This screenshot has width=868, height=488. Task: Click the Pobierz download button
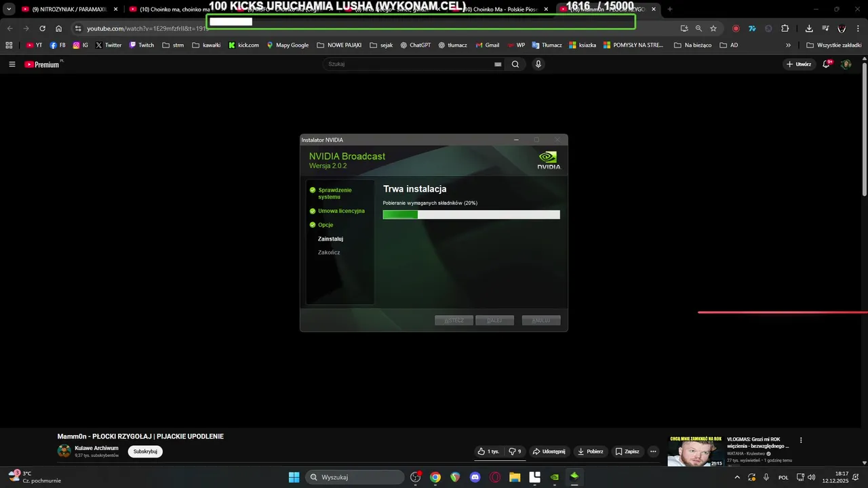click(x=591, y=451)
